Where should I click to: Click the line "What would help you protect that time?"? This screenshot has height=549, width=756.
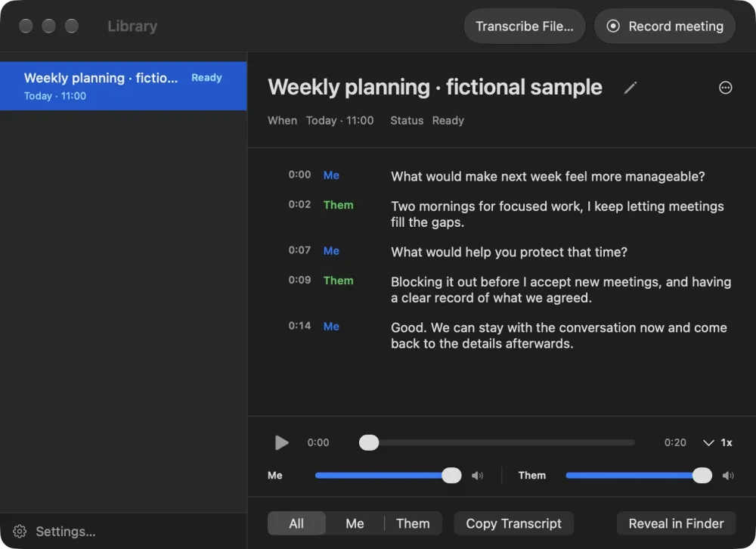pyautogui.click(x=509, y=252)
